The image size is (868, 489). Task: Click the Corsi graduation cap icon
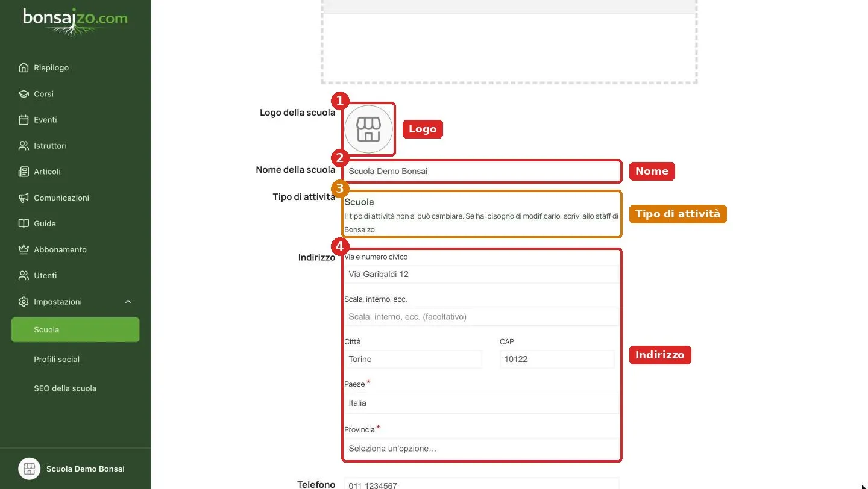pos(24,94)
